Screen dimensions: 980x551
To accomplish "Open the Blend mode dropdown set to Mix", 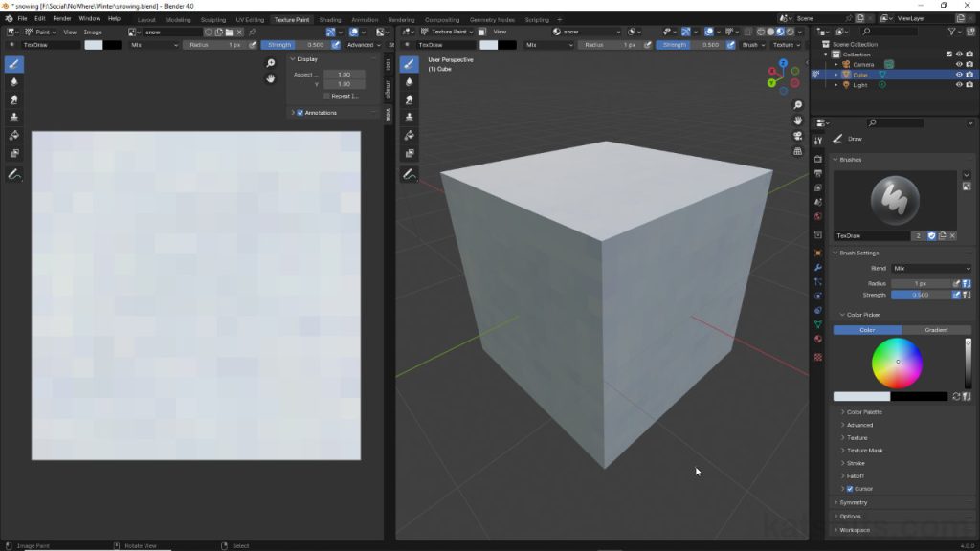I will tap(933, 268).
